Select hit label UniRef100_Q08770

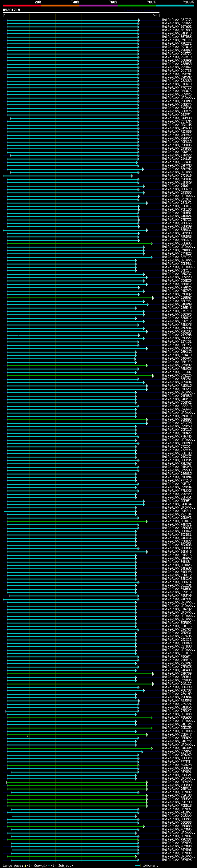(x=177, y=54)
